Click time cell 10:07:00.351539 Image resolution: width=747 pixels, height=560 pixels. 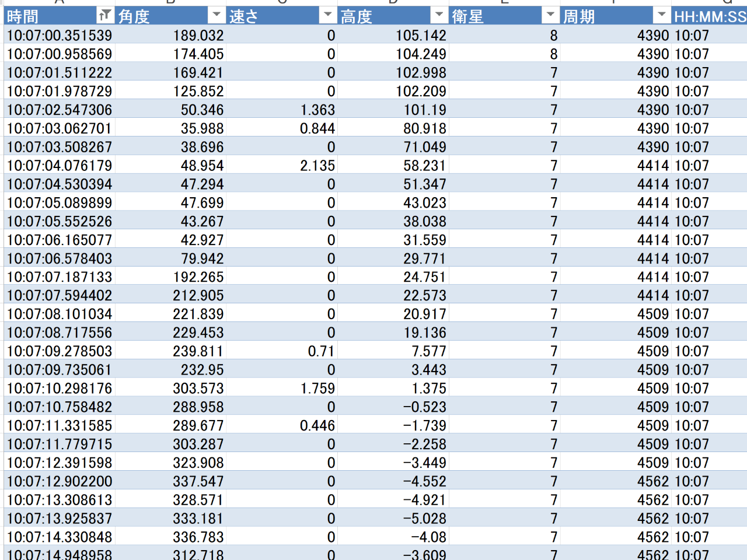pos(60,36)
